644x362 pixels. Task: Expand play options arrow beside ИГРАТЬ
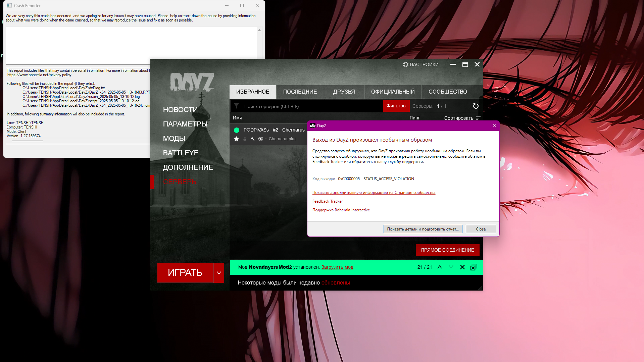[219, 273]
